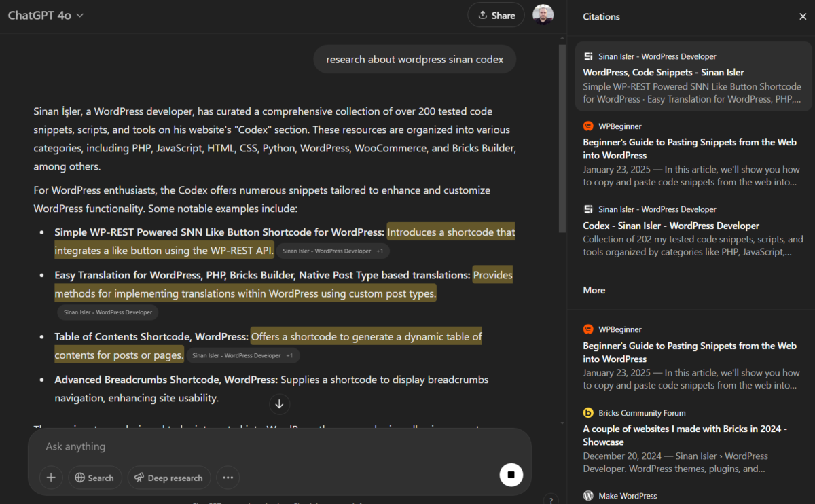Click the Bricks Community Forum icon
The width and height of the screenshot is (815, 504).
588,412
